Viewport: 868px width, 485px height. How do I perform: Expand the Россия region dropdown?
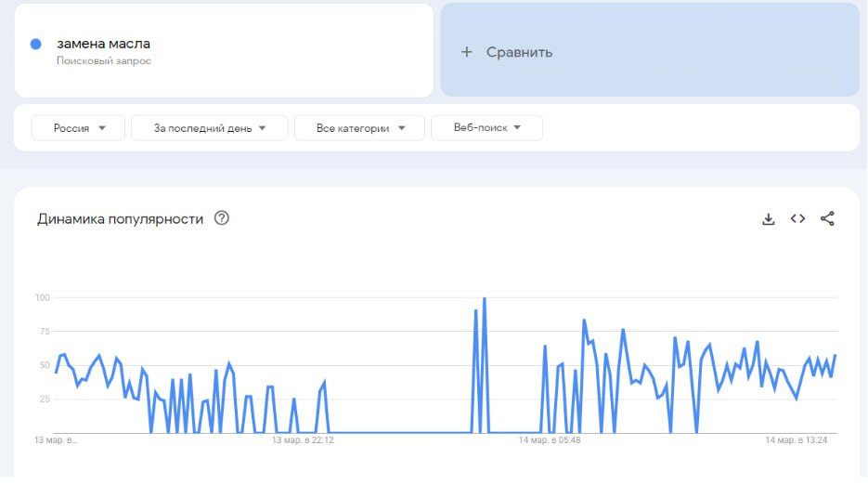(78, 128)
